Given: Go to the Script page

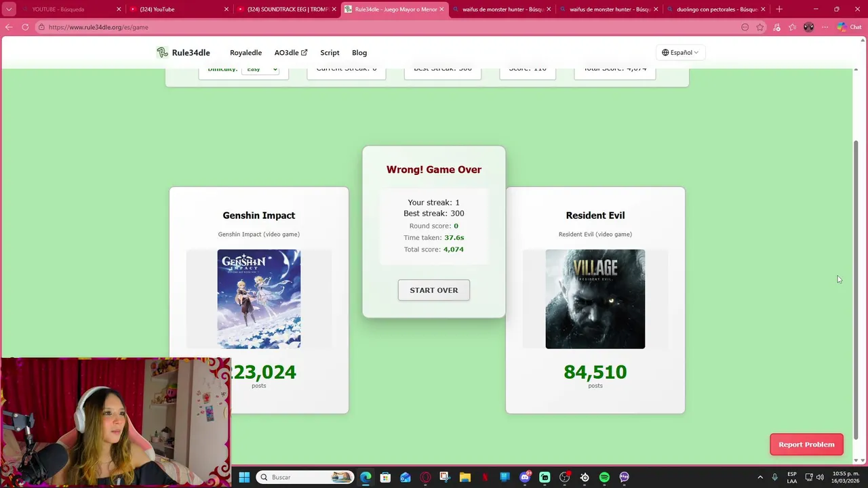Looking at the screenshot, I should pos(330,53).
